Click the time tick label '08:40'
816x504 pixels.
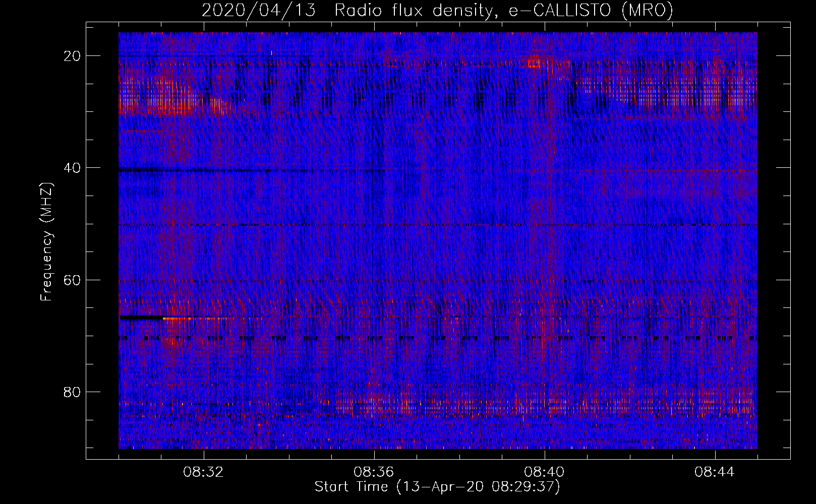click(544, 472)
